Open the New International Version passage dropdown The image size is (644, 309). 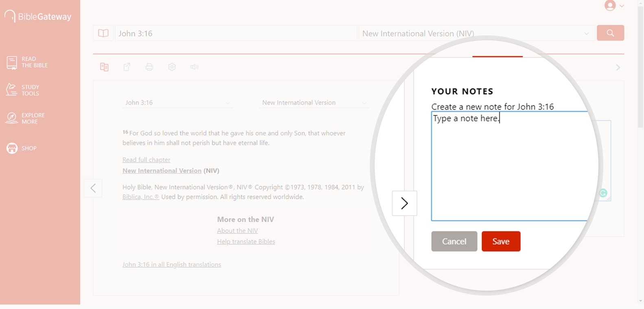(314, 102)
